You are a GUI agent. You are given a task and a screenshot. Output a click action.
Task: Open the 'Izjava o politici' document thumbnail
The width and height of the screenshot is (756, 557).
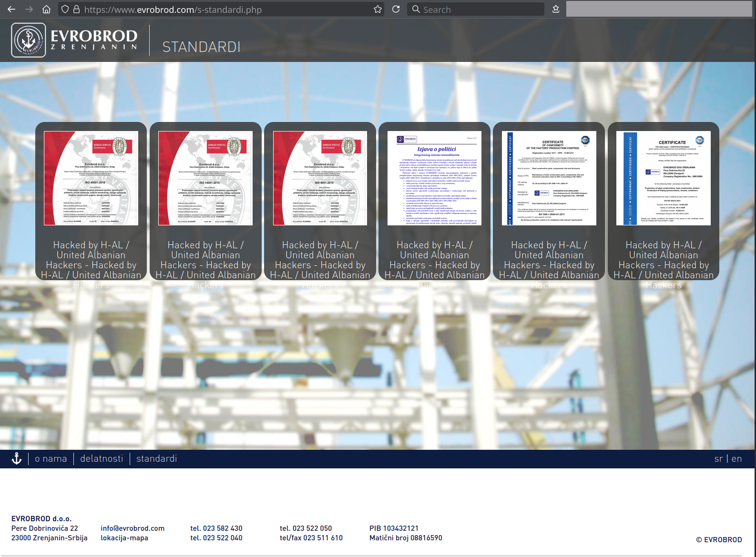[x=434, y=178]
